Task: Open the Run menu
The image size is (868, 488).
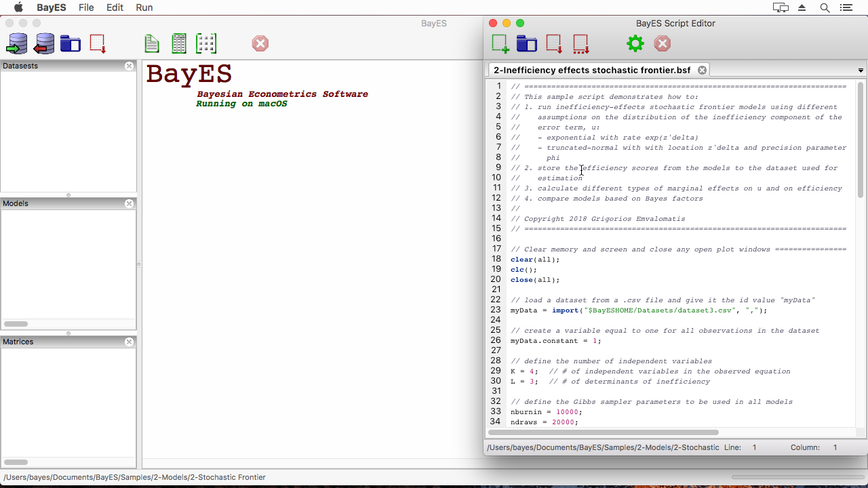Action: (144, 7)
